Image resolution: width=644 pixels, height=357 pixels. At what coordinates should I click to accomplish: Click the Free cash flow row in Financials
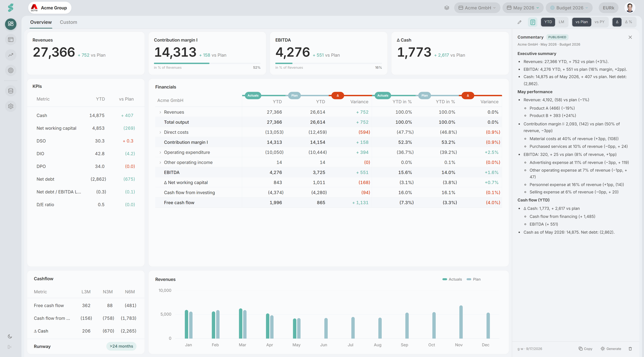329,203
